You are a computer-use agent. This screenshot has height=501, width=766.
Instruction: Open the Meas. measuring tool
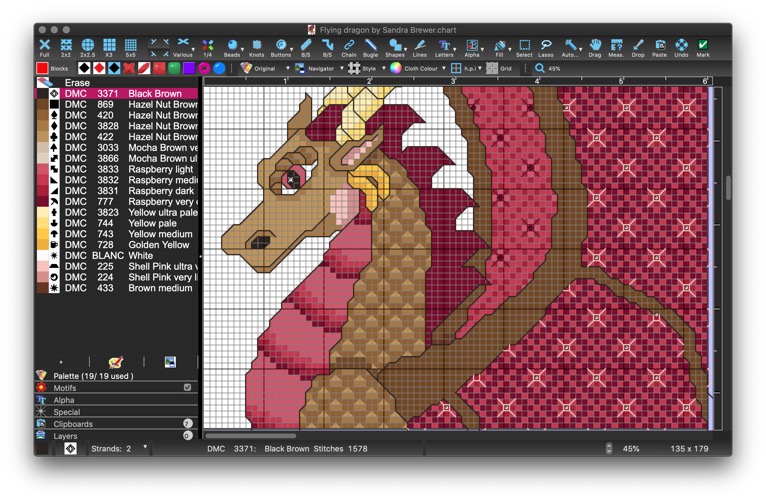pyautogui.click(x=616, y=47)
